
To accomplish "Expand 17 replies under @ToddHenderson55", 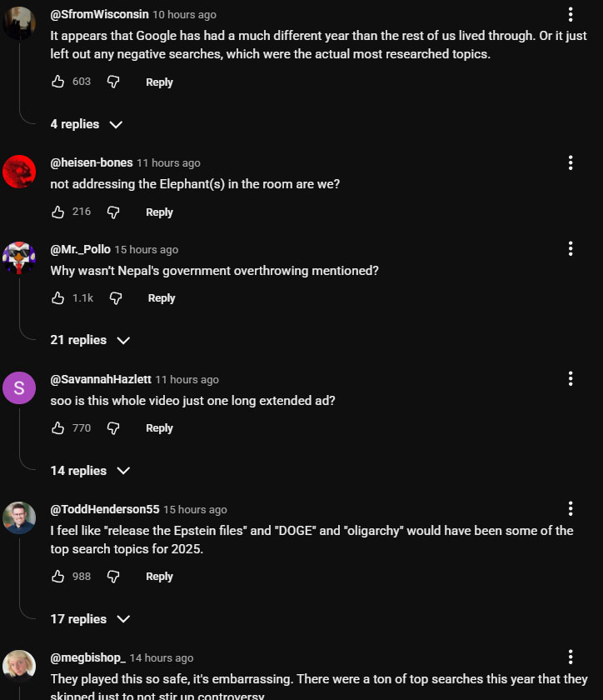I will tap(90, 619).
